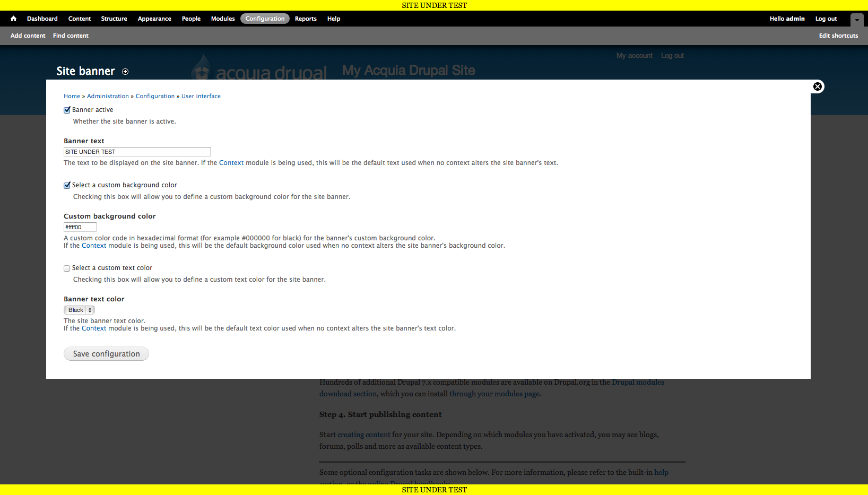Image resolution: width=868 pixels, height=495 pixels.
Task: Open the Appearance menu item
Action: [154, 19]
